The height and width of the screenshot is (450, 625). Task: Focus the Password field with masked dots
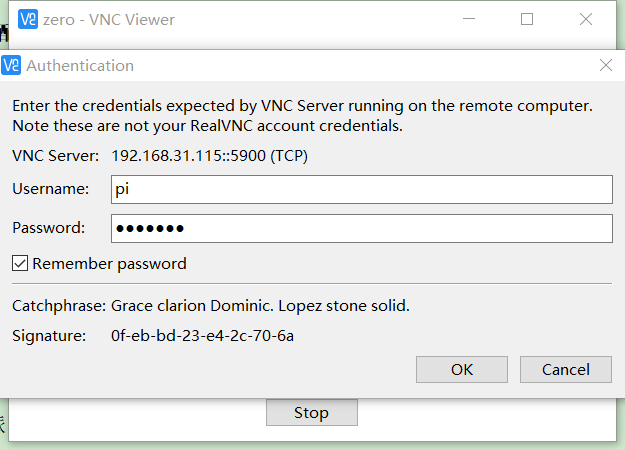pyautogui.click(x=362, y=228)
